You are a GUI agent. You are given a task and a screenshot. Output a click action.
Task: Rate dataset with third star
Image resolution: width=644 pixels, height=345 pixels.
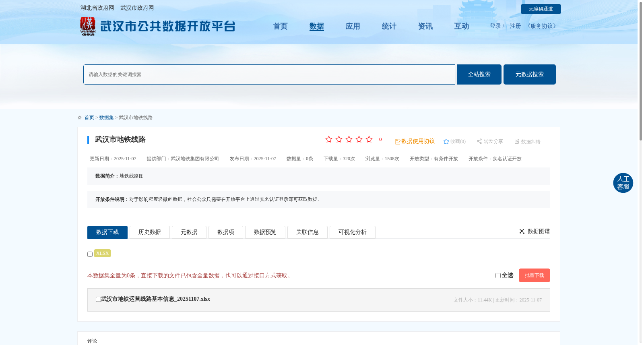coord(349,139)
